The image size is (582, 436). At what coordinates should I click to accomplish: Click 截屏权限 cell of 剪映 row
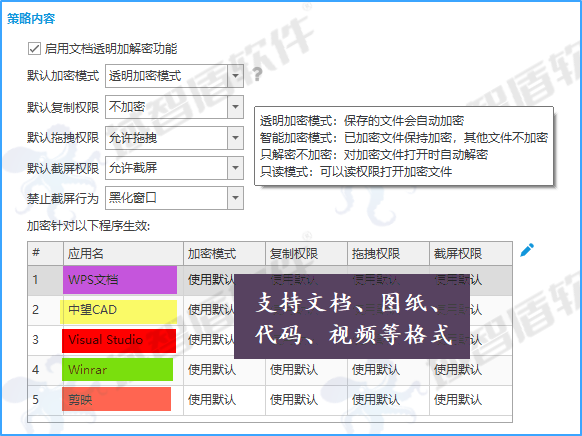[x=471, y=400]
